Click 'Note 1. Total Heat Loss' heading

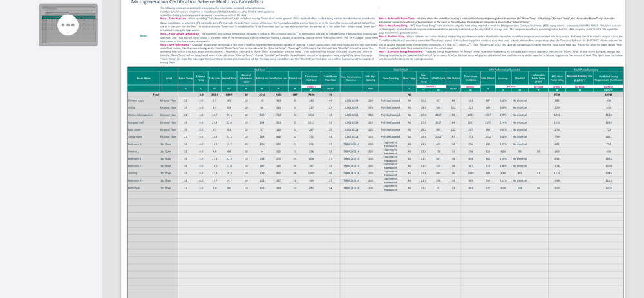pos(173,19)
